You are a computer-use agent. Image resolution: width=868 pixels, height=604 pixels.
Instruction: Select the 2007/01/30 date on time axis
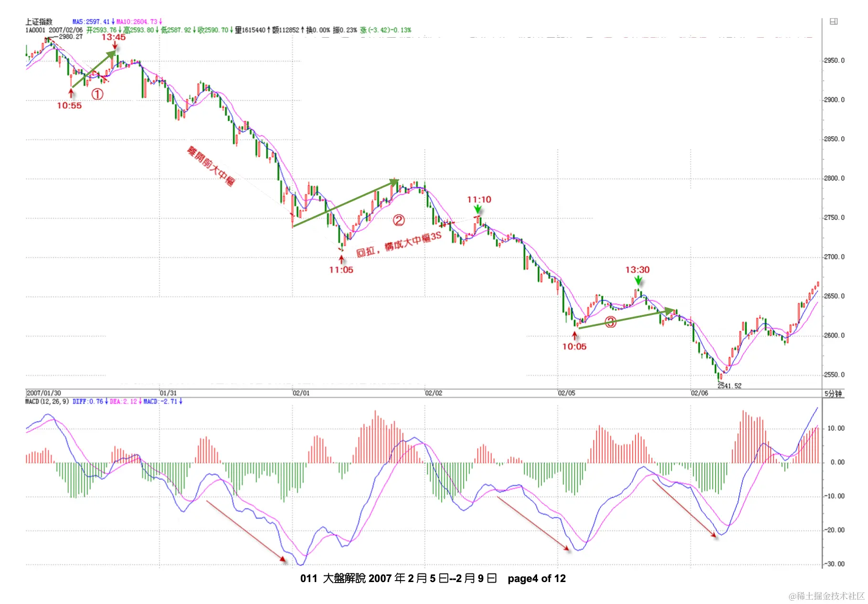44,393
